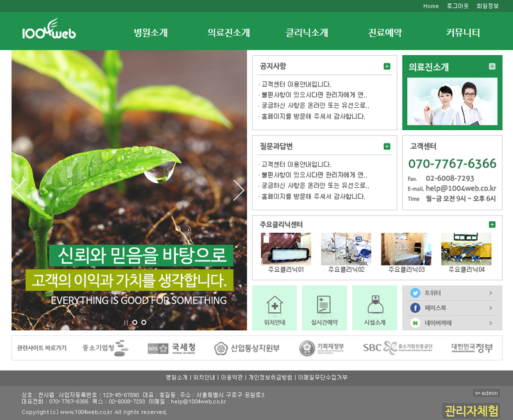Select the second slide indicator dot
The height and width of the screenshot is (420, 513).
(x=135, y=323)
